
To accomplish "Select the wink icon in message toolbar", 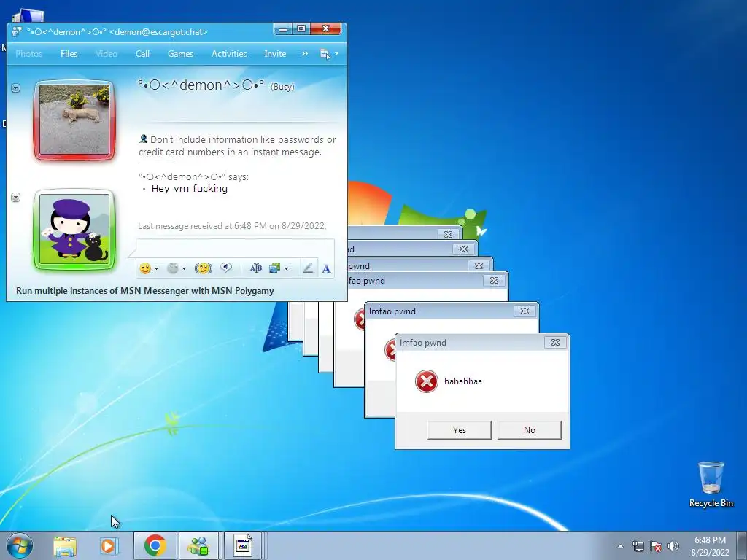I will click(x=172, y=268).
